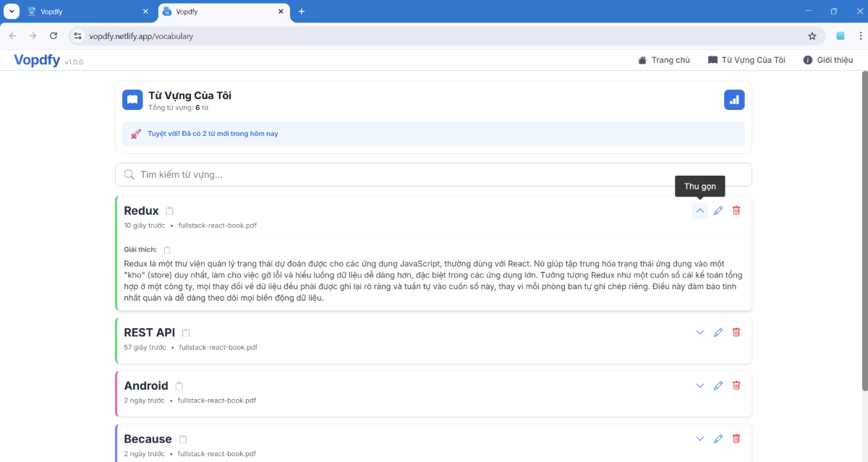Select "Trang chủ" in the navigation bar
868x462 pixels.
663,60
